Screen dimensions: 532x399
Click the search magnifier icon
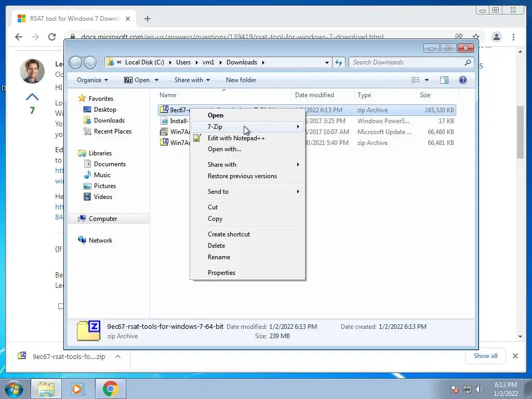468,62
